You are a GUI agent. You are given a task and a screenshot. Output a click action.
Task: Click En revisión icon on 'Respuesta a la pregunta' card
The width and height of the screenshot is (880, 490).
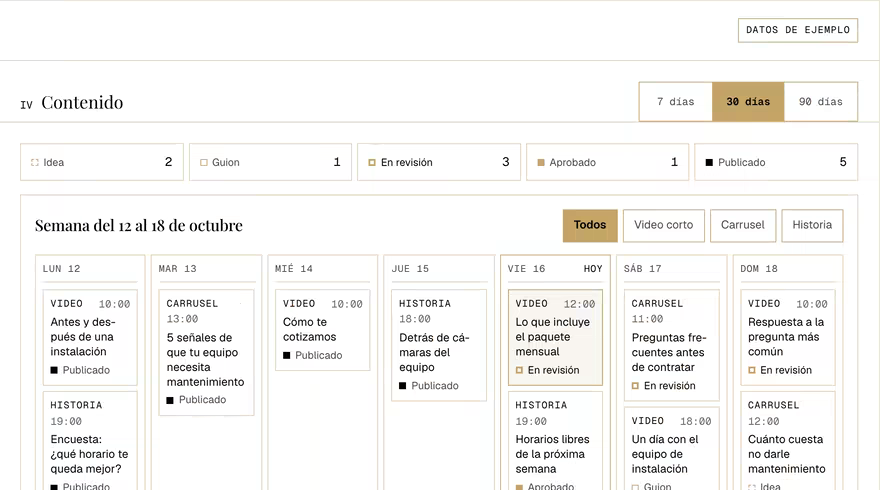click(751, 370)
